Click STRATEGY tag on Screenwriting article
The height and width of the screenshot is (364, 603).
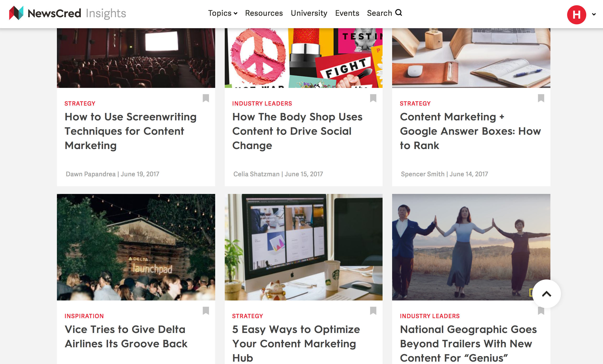[80, 103]
